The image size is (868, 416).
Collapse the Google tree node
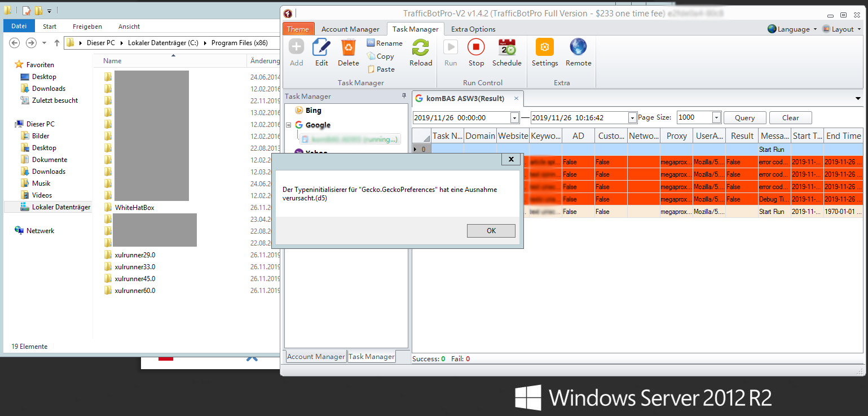[288, 125]
